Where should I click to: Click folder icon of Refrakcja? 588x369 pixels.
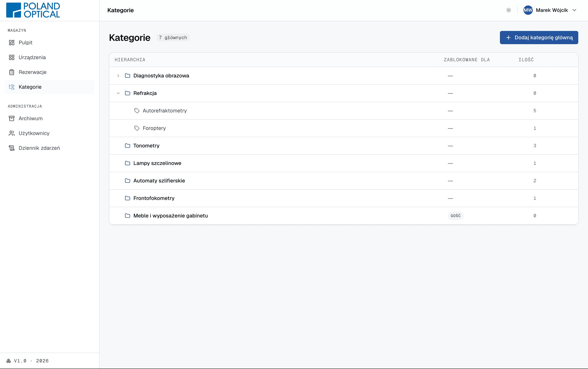pos(128,93)
